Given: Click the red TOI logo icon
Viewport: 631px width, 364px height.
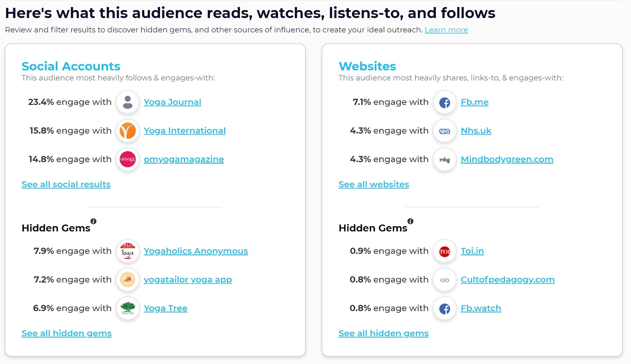Looking at the screenshot, I should 445,251.
